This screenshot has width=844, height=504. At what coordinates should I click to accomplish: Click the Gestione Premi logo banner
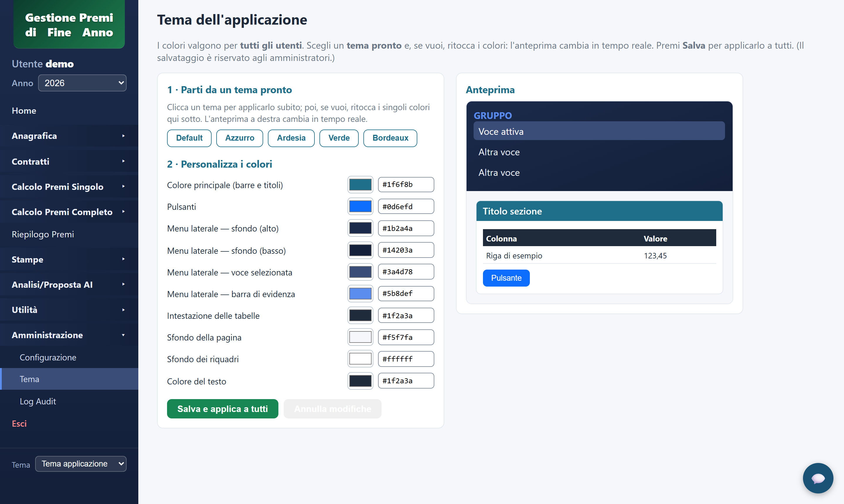point(69,24)
